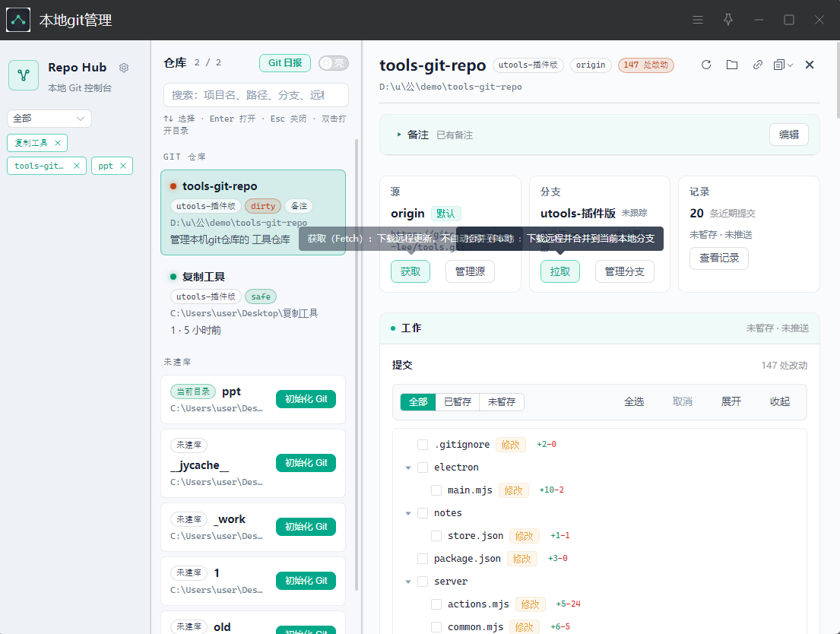Toggle the light/dark theme switch
This screenshot has width=840, height=634.
tap(333, 63)
